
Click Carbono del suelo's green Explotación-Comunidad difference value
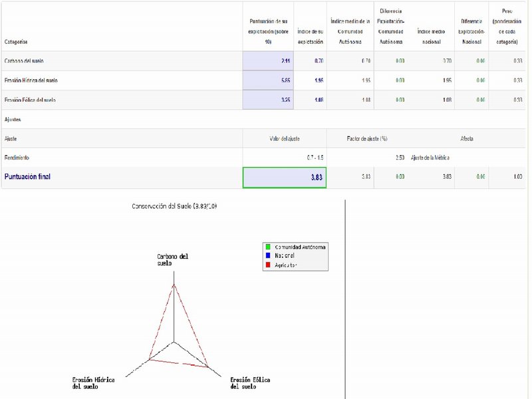(400, 61)
